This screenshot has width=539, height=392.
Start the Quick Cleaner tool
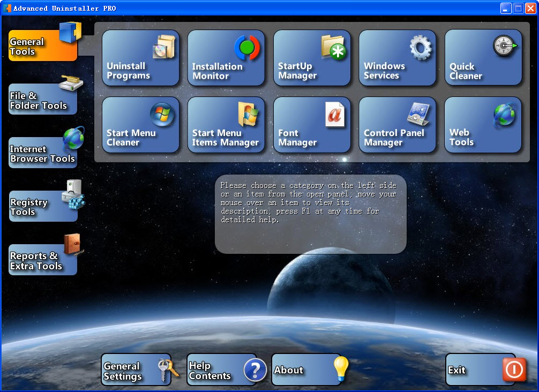483,58
